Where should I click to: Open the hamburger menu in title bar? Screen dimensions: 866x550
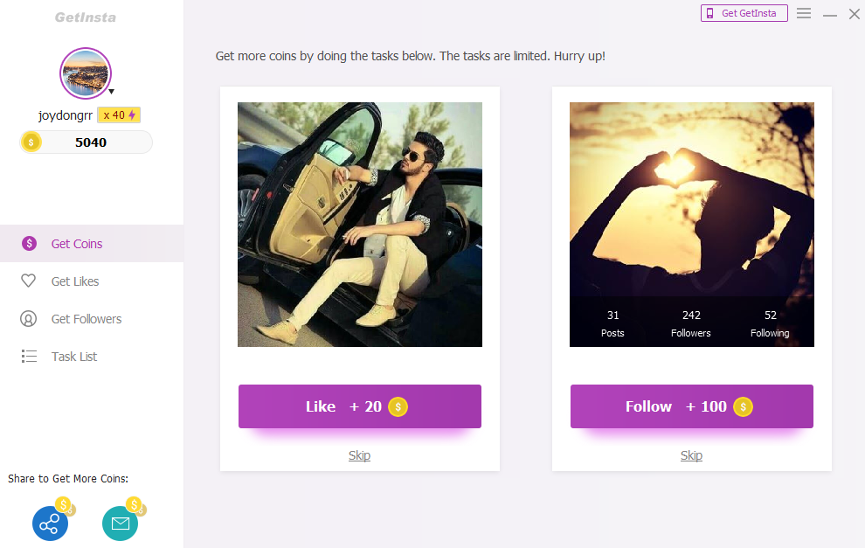point(804,13)
